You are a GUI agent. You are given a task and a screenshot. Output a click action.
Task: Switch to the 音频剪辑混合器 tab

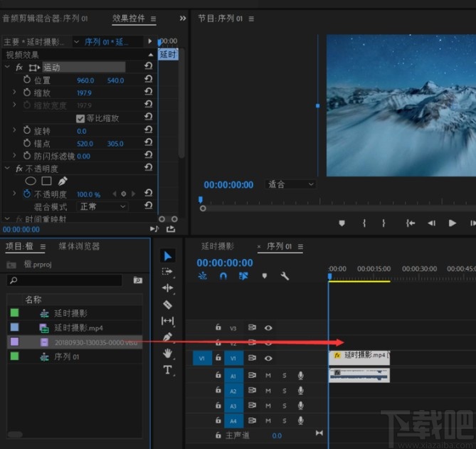(45, 19)
